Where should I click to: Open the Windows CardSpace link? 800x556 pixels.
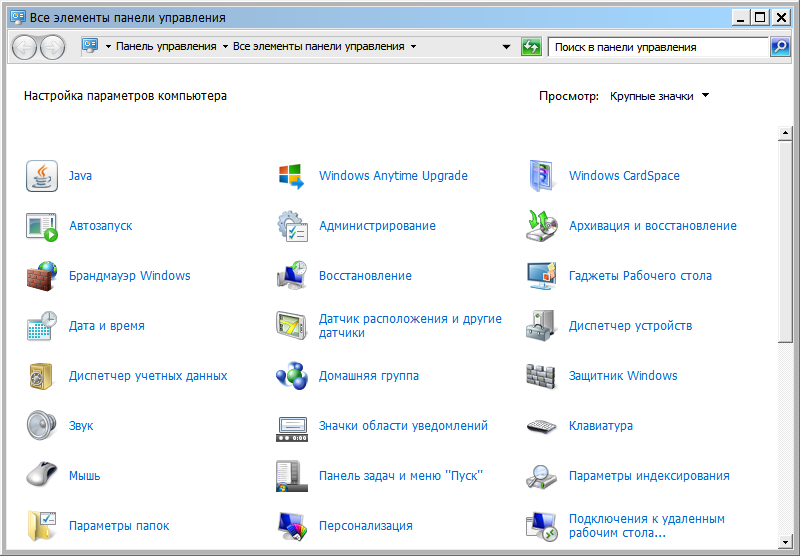[x=624, y=176]
